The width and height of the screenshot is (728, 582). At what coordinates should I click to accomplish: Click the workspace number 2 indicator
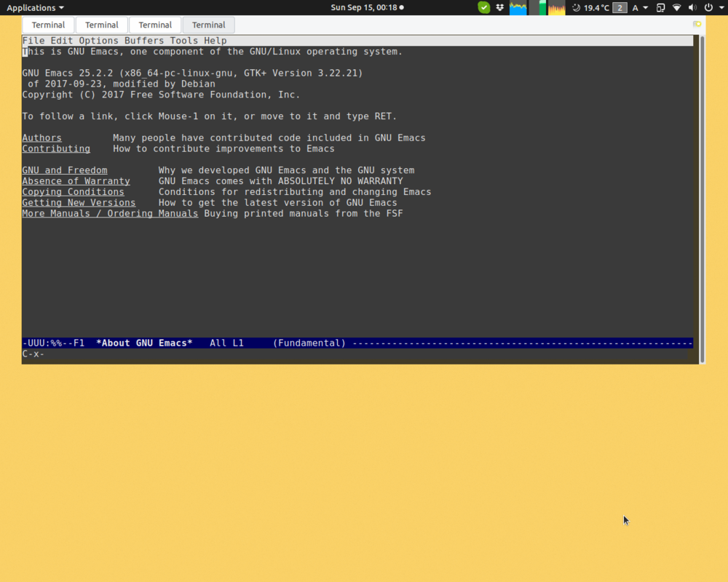coord(620,7)
